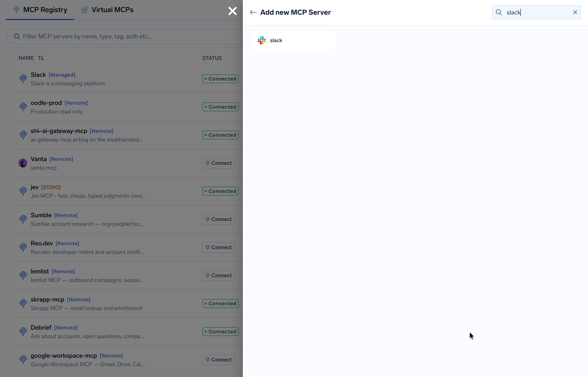
Task: Open the oodle-prod entry name
Action: point(46,103)
